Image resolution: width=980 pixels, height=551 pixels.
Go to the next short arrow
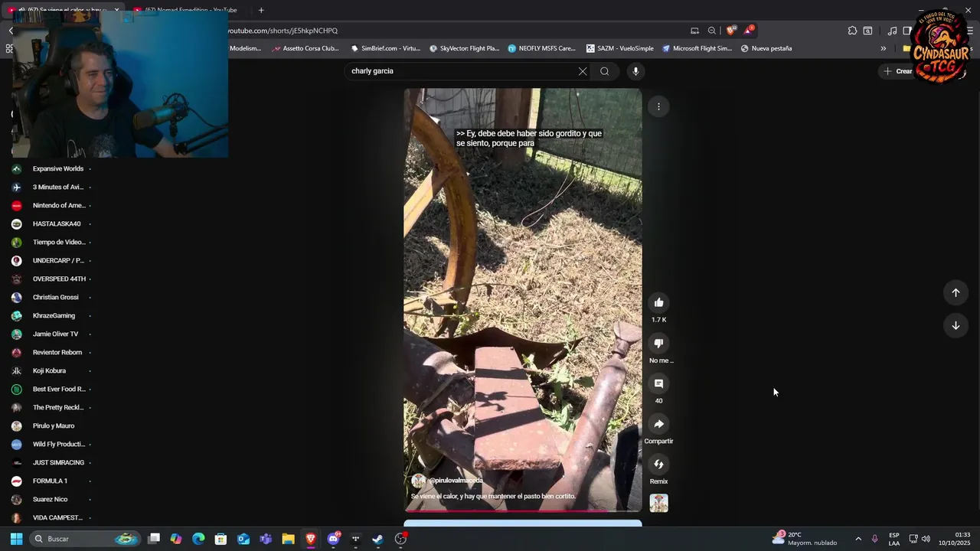[955, 325]
